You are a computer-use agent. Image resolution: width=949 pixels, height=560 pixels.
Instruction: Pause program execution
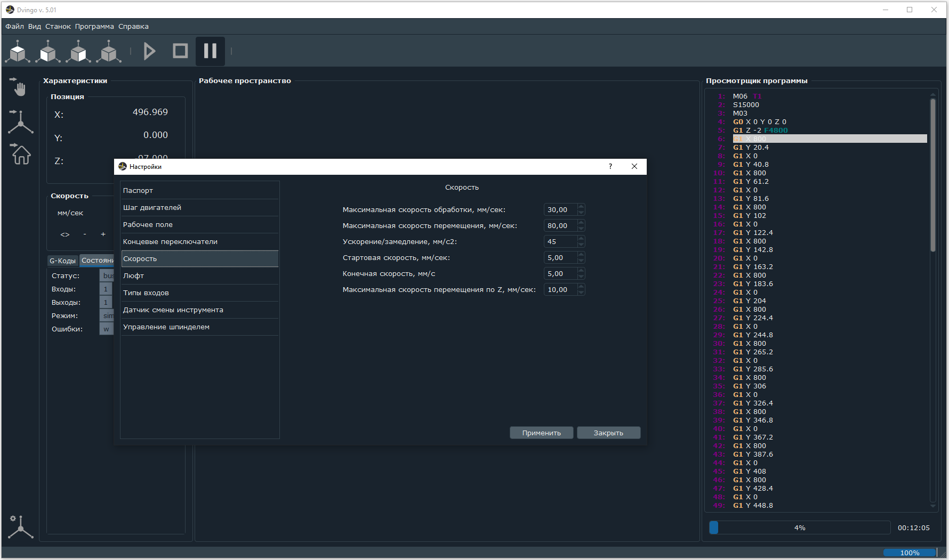[210, 51]
